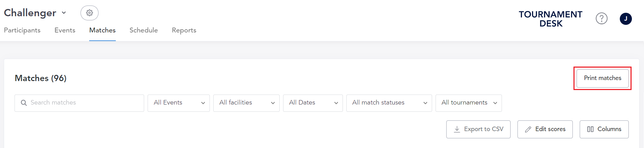Switch to the Participants tab
The height and width of the screenshot is (148, 644).
(22, 30)
